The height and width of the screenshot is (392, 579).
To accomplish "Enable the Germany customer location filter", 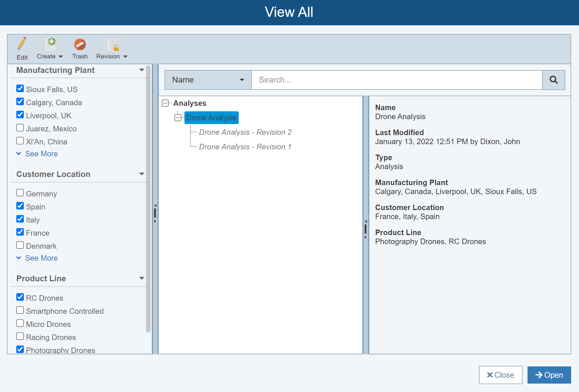I will pos(20,192).
